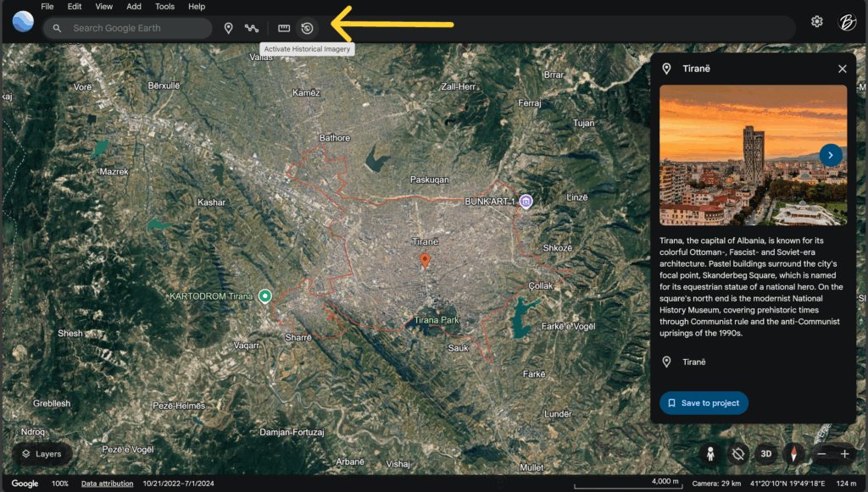
Task: Zoom out with minus button
Action: (822, 454)
